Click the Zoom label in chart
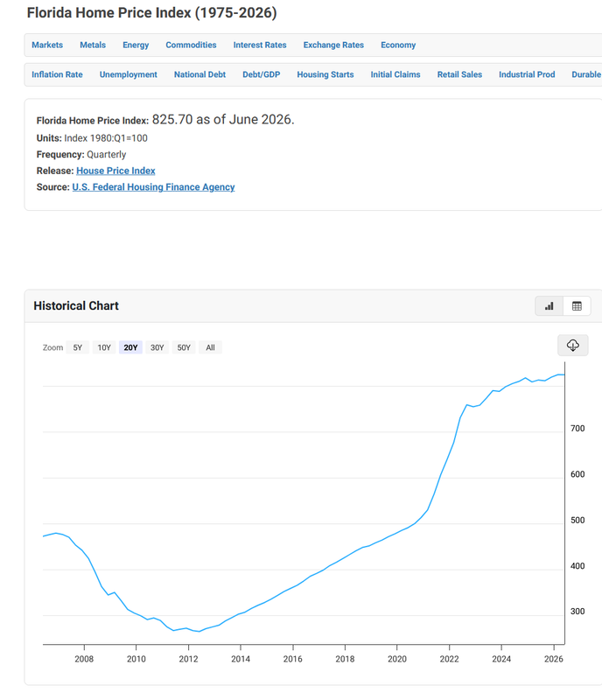 tap(52, 347)
